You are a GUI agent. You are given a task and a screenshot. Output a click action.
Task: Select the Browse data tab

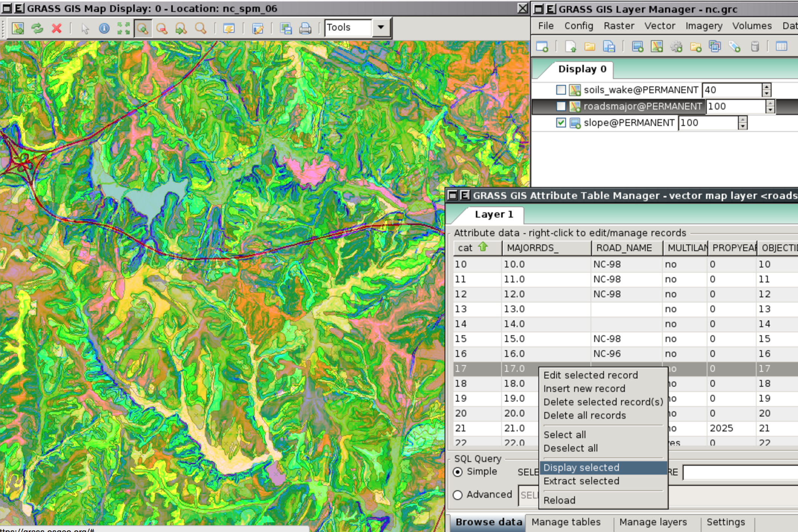pos(488,522)
